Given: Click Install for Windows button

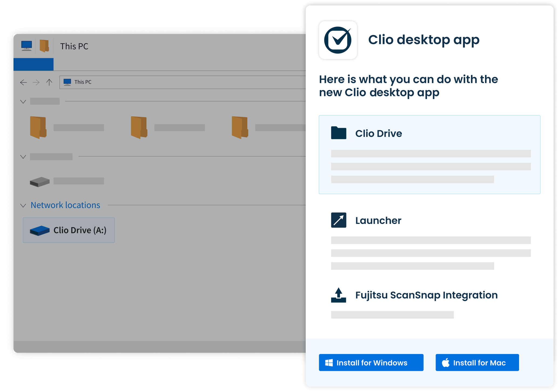Looking at the screenshot, I should (371, 363).
